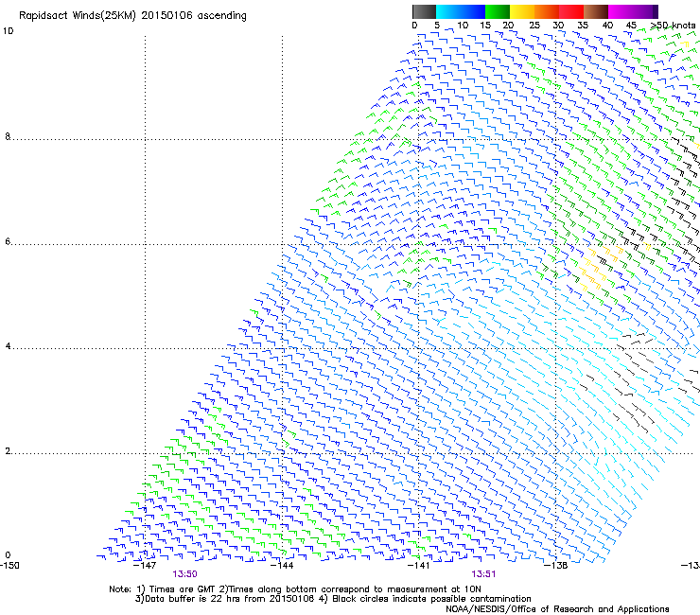Click the magenta 40-45 knots legend swatch
Image resolution: width=700 pixels, height=615 pixels.
[621, 11]
